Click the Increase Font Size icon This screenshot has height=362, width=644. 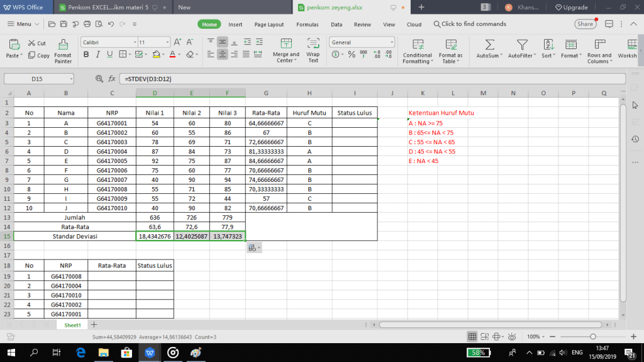[177, 42]
